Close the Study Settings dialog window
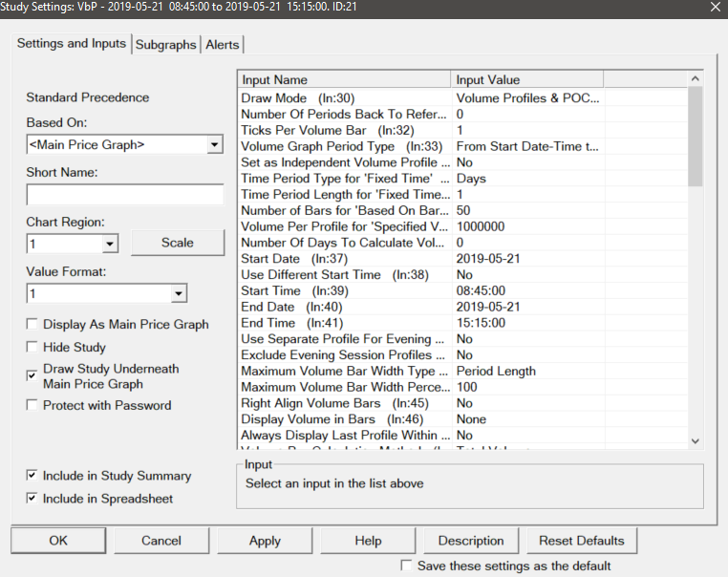Screen dimensions: 728x577 tap(714, 9)
